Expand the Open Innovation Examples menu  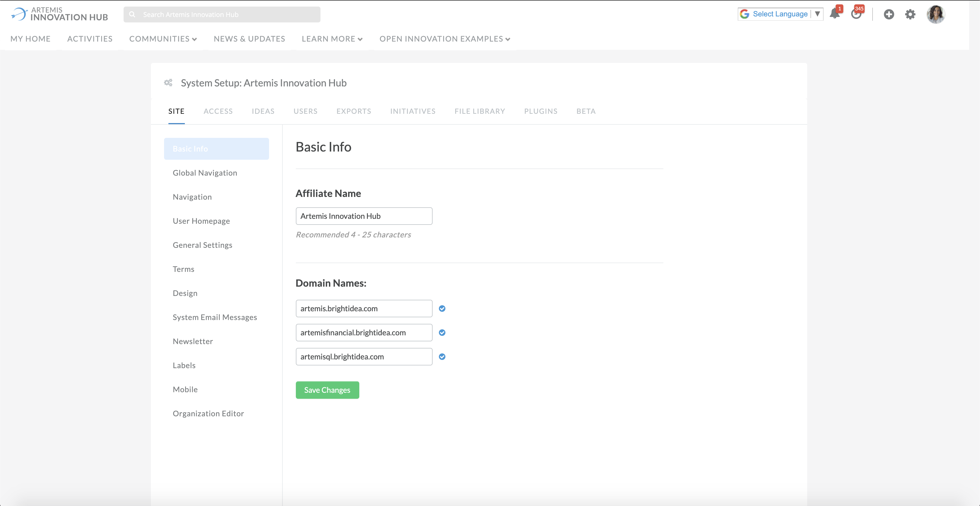445,39
